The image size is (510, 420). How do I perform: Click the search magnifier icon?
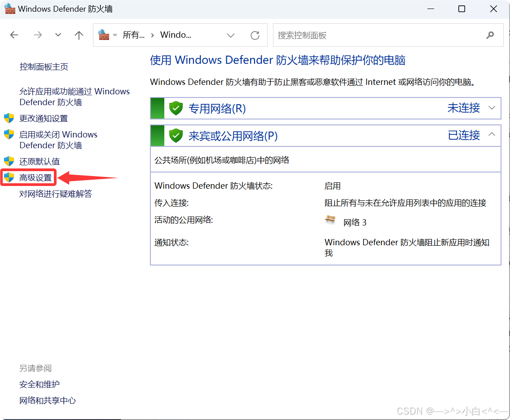[x=490, y=35]
